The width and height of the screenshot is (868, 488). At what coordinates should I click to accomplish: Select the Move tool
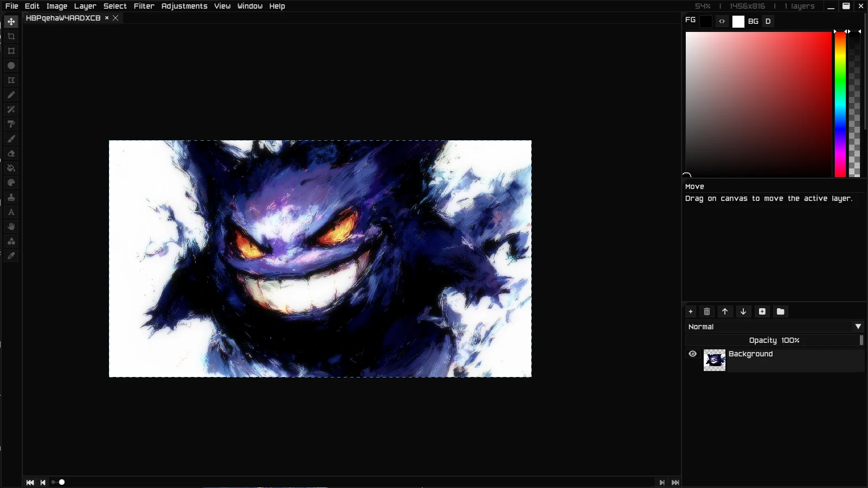tap(11, 22)
